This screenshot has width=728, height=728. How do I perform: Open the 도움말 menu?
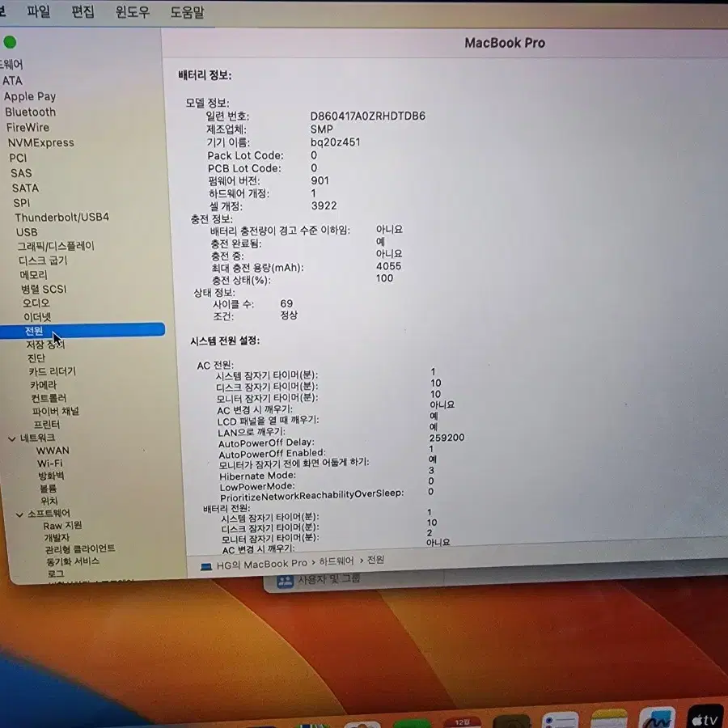pyautogui.click(x=187, y=12)
